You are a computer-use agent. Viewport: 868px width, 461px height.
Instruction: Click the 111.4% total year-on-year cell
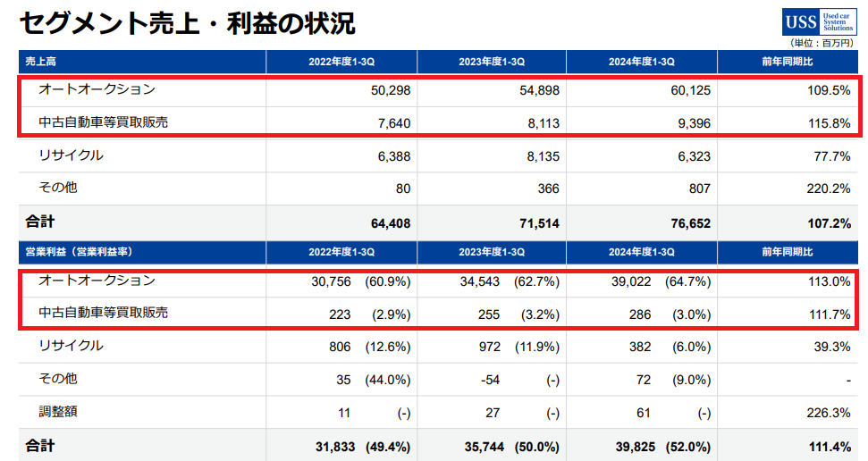tap(829, 448)
